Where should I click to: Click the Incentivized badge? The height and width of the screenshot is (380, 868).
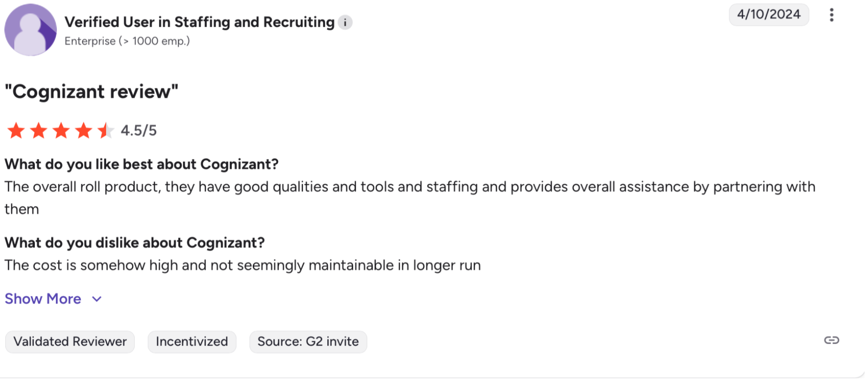pyautogui.click(x=192, y=342)
